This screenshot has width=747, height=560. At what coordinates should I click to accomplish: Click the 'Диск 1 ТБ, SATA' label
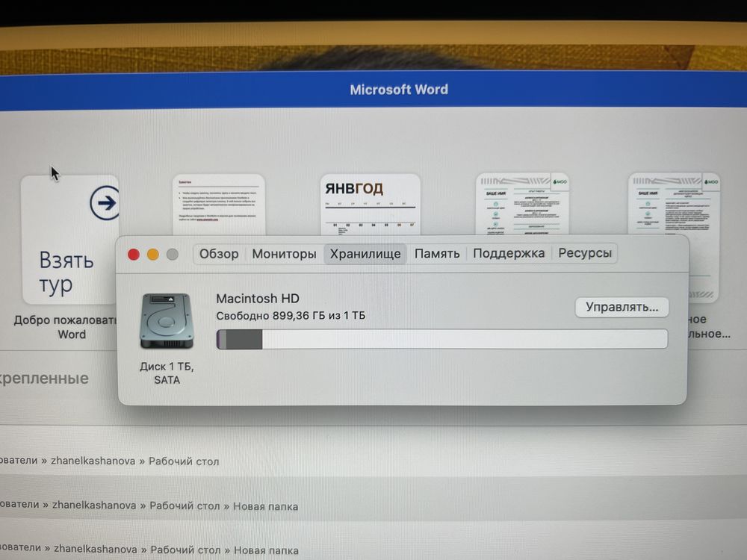coord(167,373)
